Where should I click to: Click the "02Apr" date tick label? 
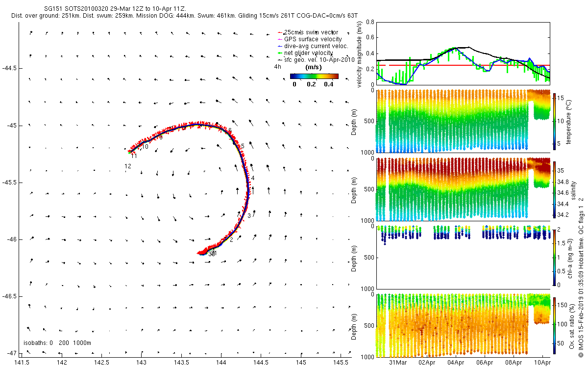(x=427, y=363)
